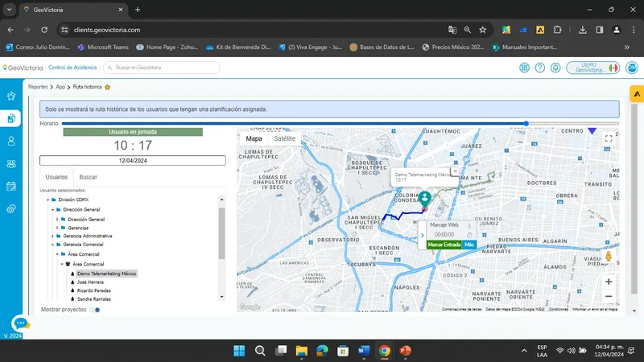Screen dimensions: 644x362
Task: Switch to the Buscar tab
Action: coord(88,177)
